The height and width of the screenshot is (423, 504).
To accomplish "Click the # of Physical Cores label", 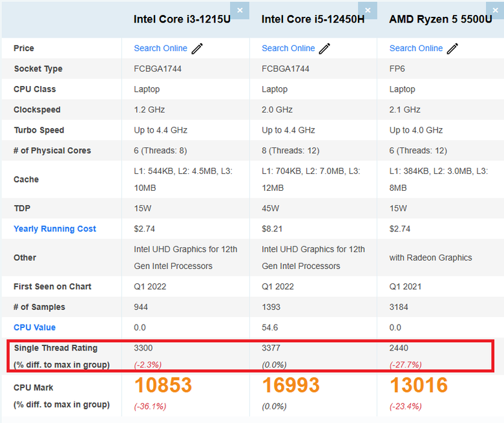I will (x=52, y=151).
